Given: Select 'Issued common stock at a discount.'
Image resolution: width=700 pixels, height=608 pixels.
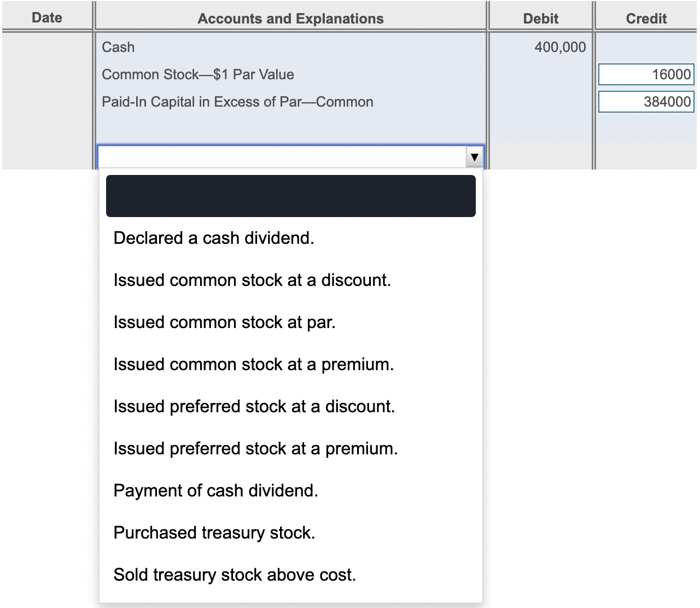Looking at the screenshot, I should 252,280.
